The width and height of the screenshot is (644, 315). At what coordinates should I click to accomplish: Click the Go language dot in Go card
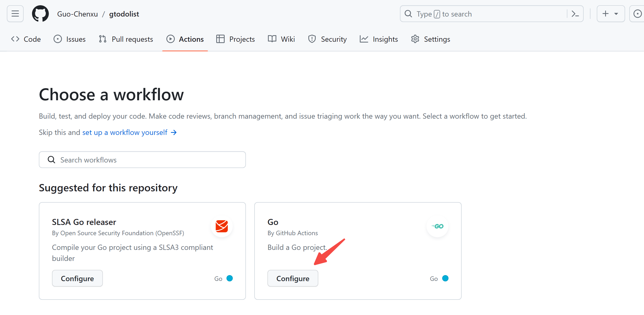click(445, 278)
